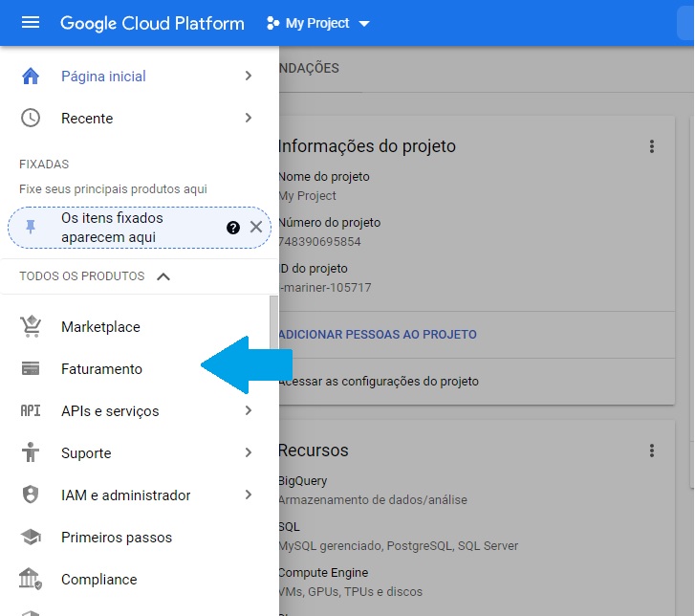Click the Marketplace cart icon
Screen dimensions: 695x616
(31, 327)
